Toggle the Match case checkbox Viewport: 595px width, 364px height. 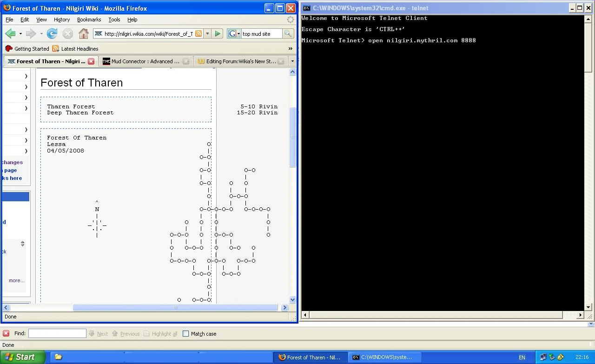pyautogui.click(x=186, y=333)
